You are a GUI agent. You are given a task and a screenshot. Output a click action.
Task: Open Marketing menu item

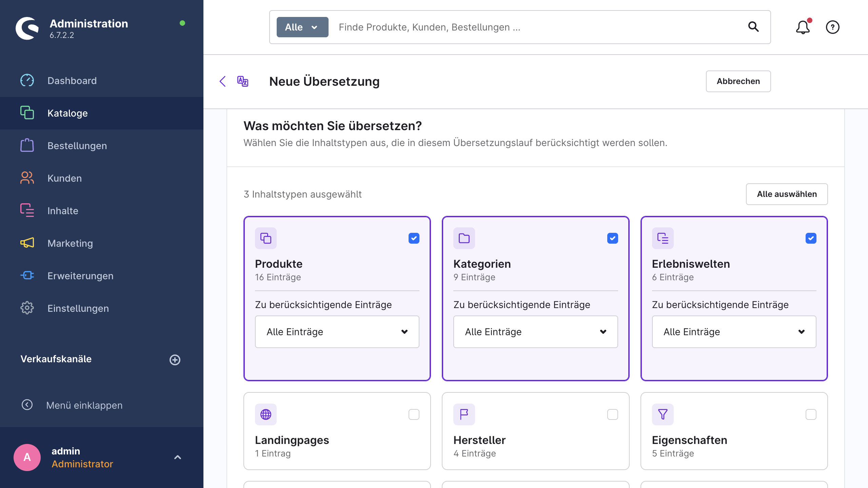[x=102, y=243]
